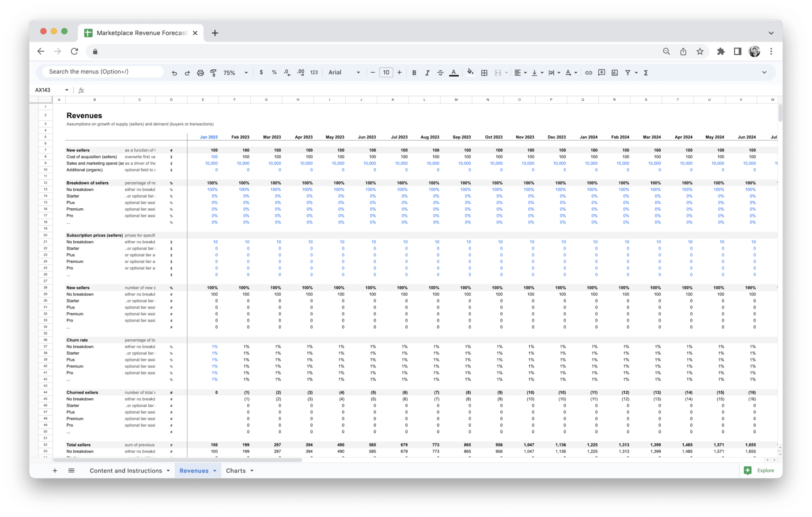Open the functions sigma menu
812x517 pixels.
click(x=645, y=73)
